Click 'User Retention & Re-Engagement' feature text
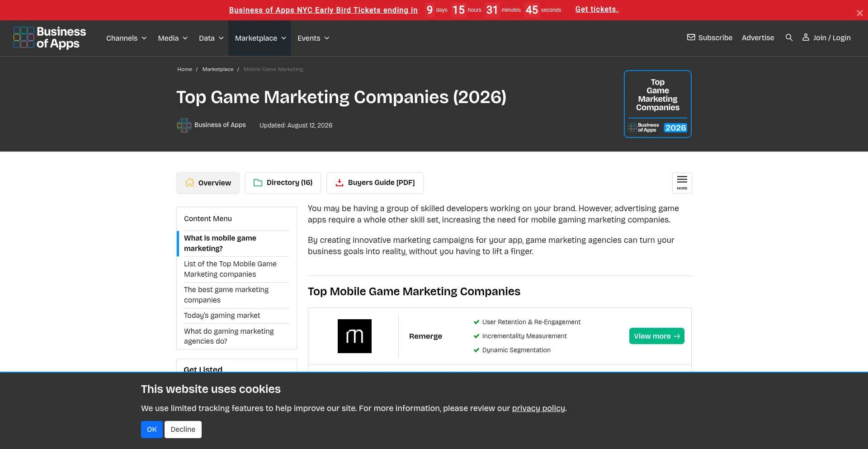The height and width of the screenshot is (449, 868). coord(531,322)
